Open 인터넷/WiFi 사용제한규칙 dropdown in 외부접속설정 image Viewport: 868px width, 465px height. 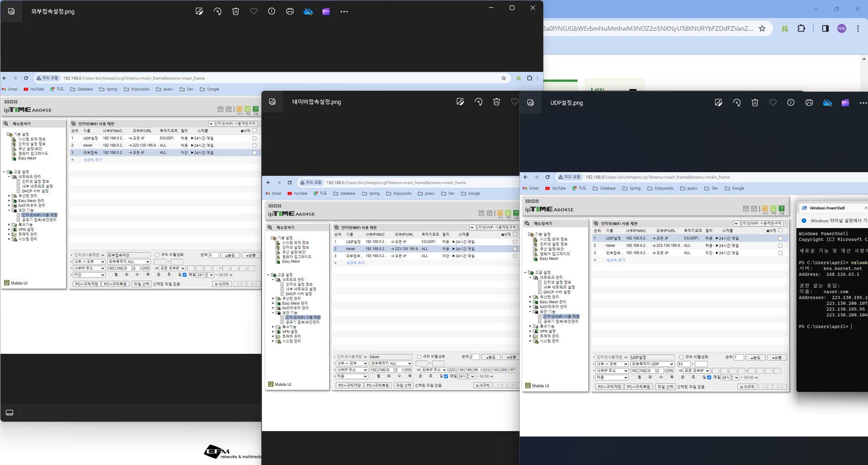pyautogui.click(x=233, y=123)
